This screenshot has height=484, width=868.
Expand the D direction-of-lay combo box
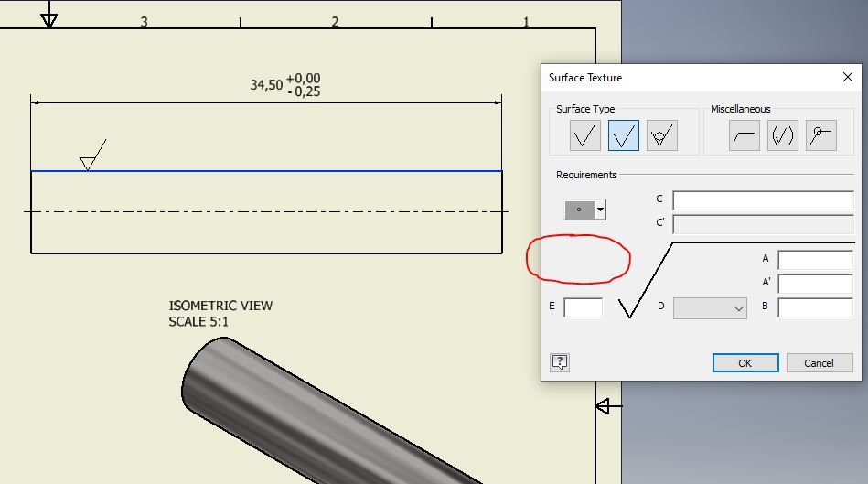click(710, 308)
